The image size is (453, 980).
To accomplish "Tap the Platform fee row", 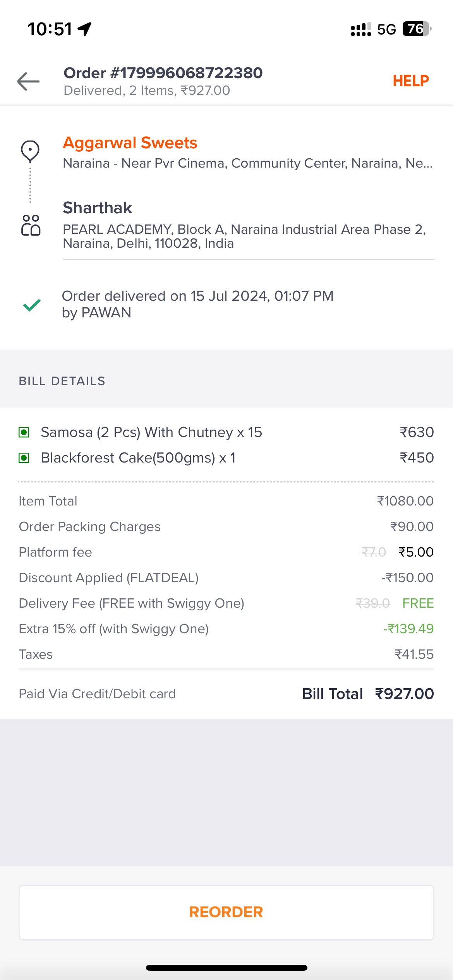I will coord(226,552).
